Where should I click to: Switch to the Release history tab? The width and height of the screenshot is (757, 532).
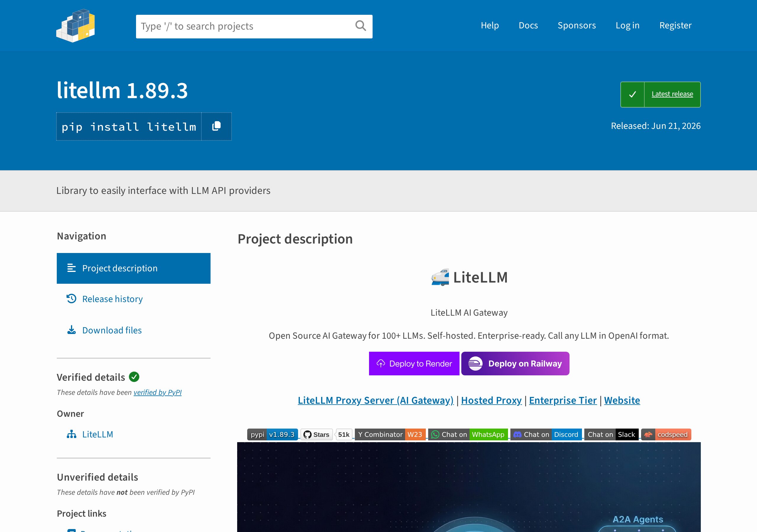click(x=134, y=299)
